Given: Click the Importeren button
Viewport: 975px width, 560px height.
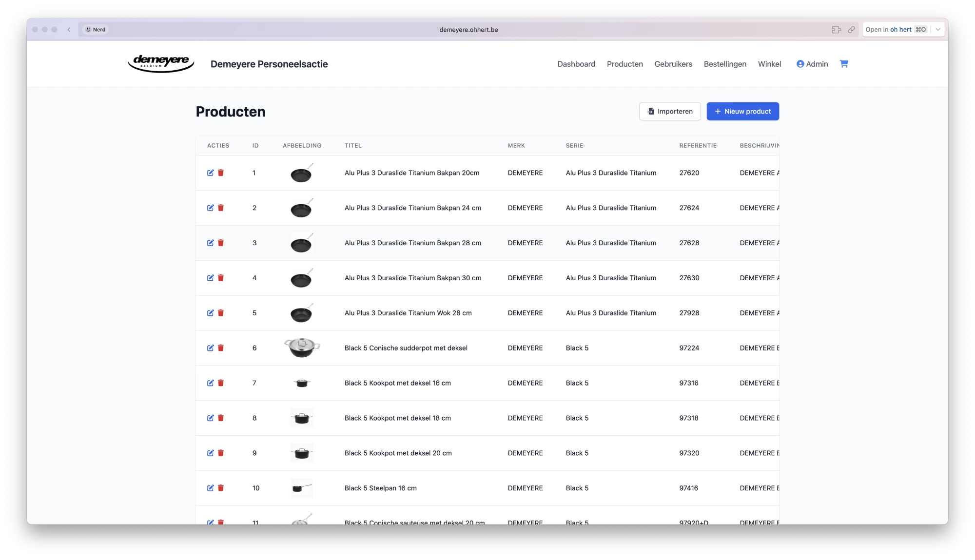Looking at the screenshot, I should 670,111.
